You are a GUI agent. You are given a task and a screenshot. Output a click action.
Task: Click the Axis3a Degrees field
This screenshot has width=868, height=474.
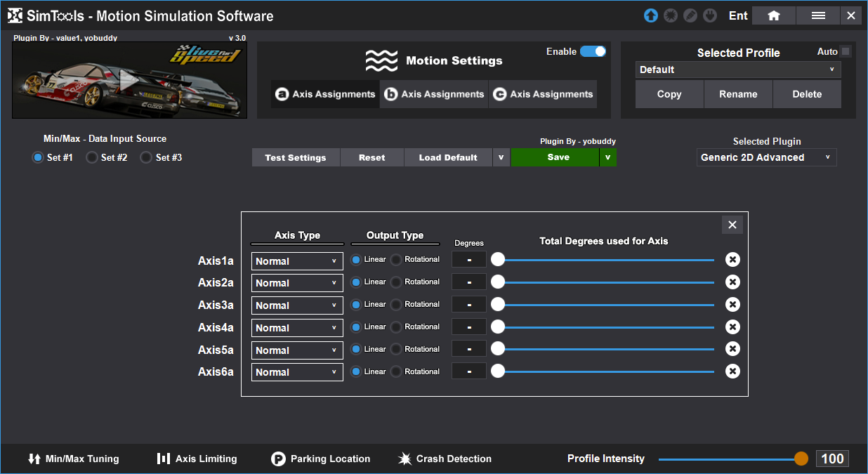[x=469, y=305]
